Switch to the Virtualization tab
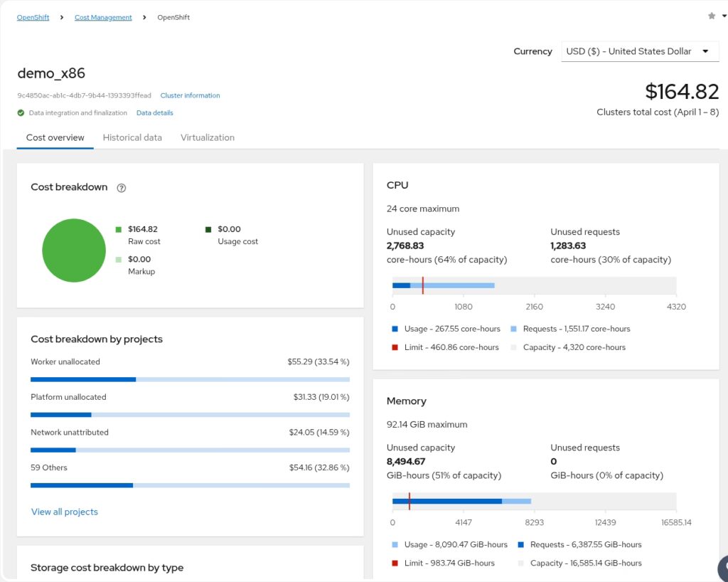The width and height of the screenshot is (728, 582). [207, 137]
